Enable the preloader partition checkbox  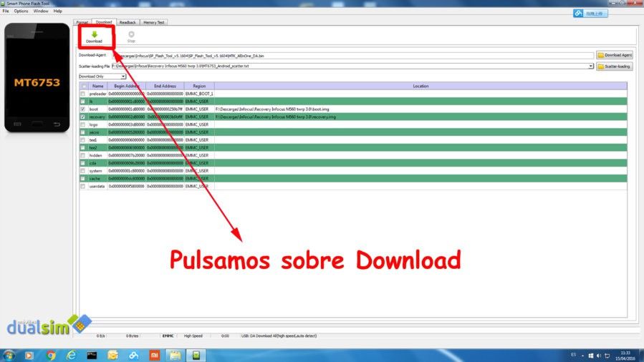click(x=83, y=94)
